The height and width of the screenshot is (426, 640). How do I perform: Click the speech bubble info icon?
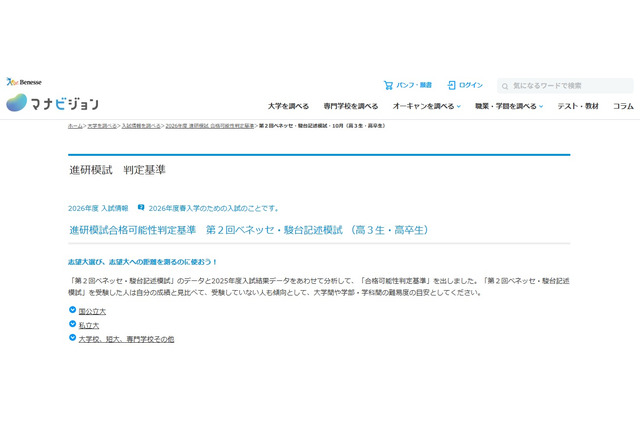coord(141,207)
